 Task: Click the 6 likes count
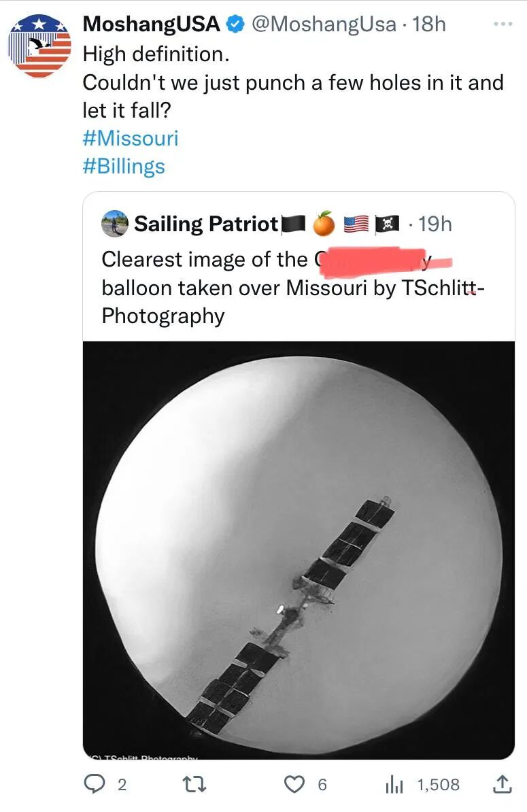point(322,784)
